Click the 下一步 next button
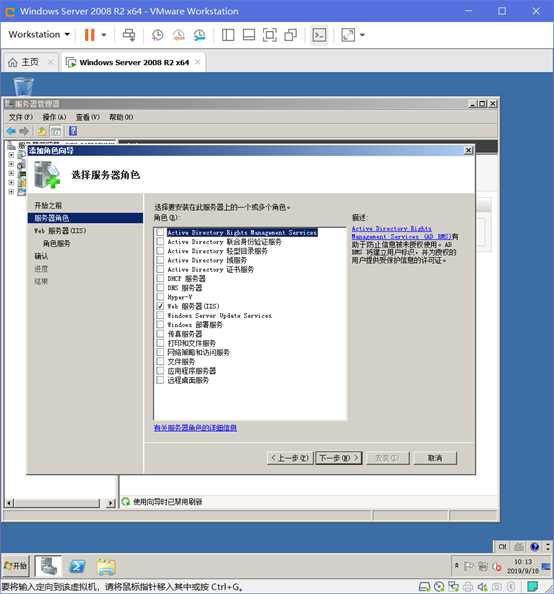The width and height of the screenshot is (554, 594). click(339, 458)
